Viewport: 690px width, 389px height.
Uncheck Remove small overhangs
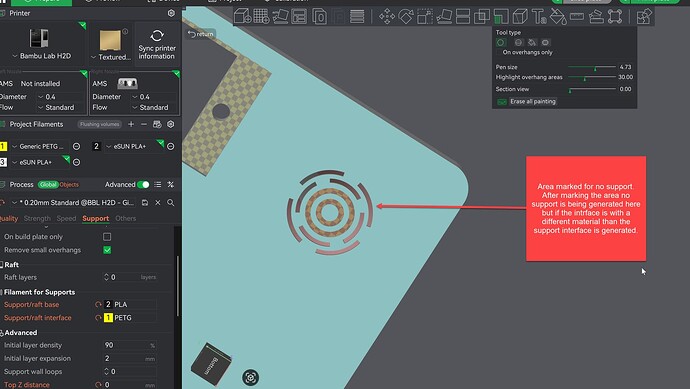[x=107, y=250]
